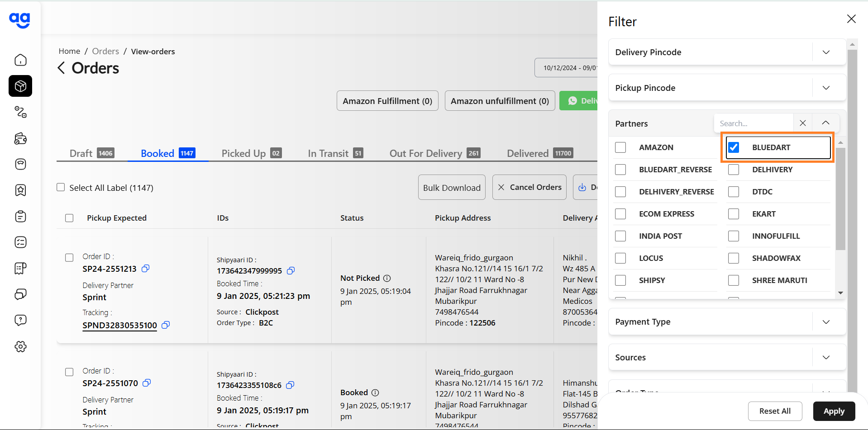Close the Filter panel

coord(851,19)
